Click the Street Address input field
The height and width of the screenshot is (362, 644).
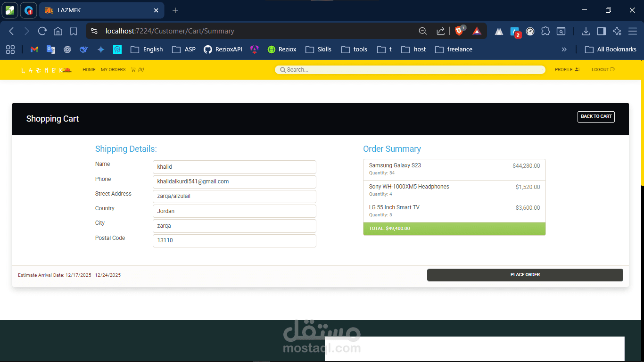point(234,197)
